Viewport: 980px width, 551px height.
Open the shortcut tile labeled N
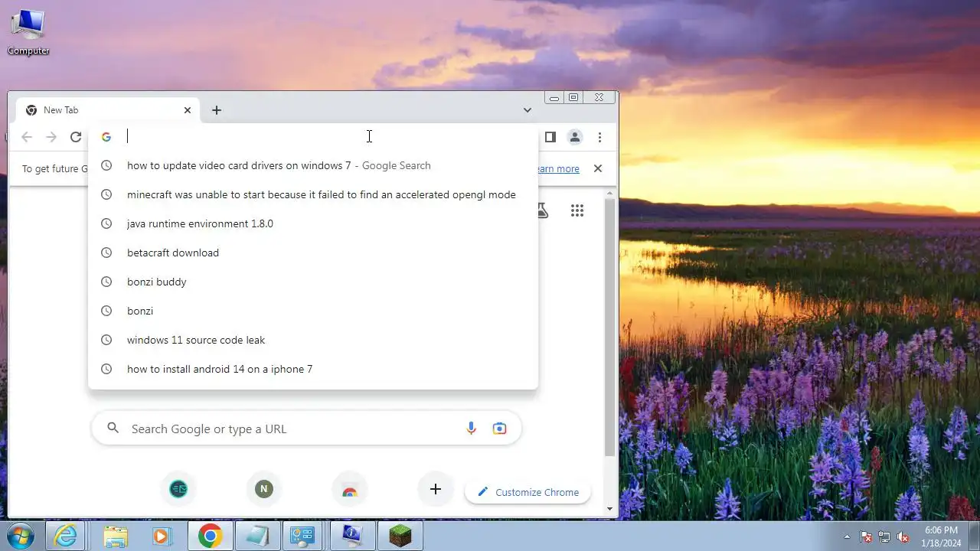[x=264, y=488]
